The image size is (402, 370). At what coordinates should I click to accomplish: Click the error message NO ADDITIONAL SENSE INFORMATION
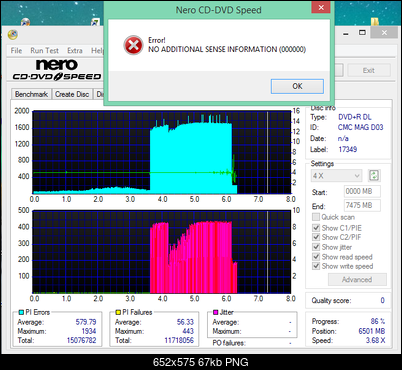227,50
